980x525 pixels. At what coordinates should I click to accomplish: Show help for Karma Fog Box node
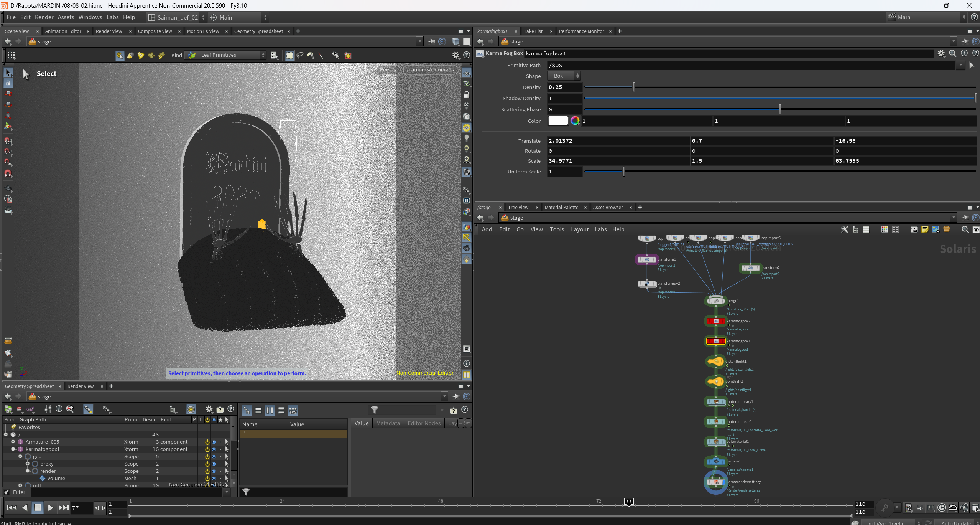(x=975, y=53)
